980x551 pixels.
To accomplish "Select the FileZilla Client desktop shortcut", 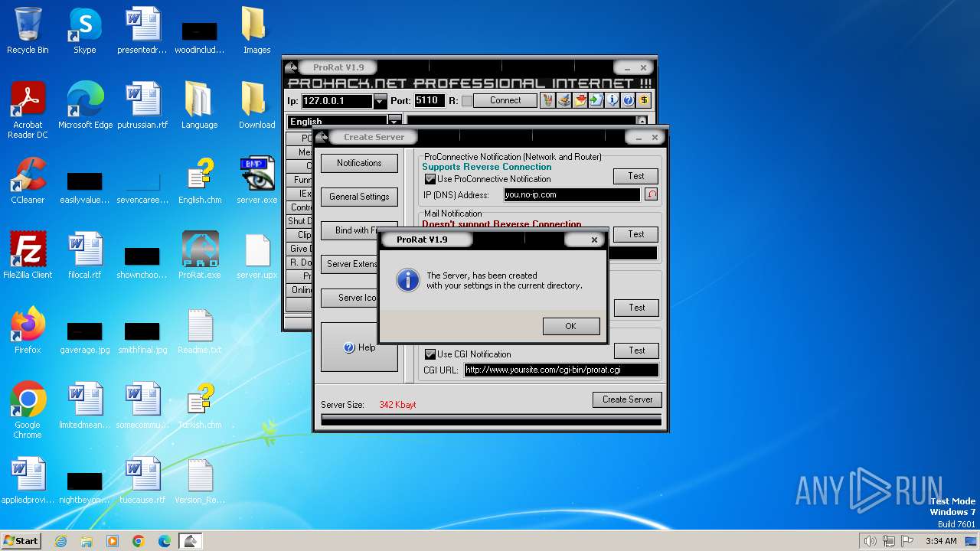I will click(28, 256).
